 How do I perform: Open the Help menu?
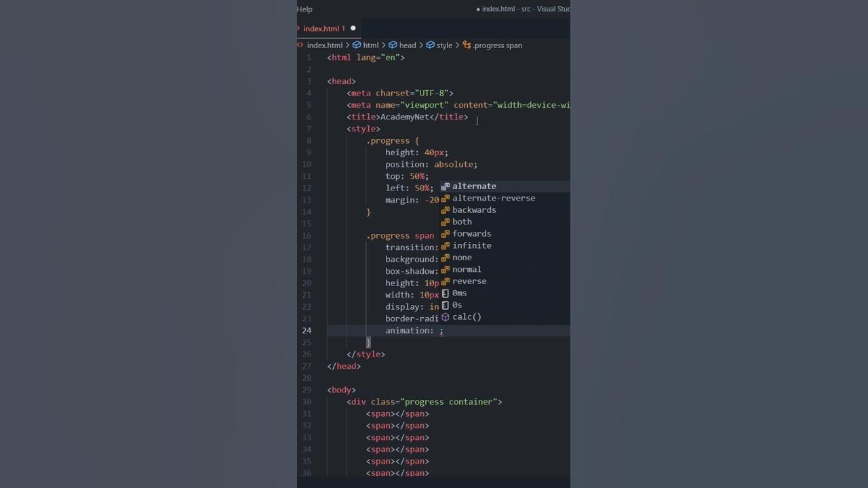point(304,9)
